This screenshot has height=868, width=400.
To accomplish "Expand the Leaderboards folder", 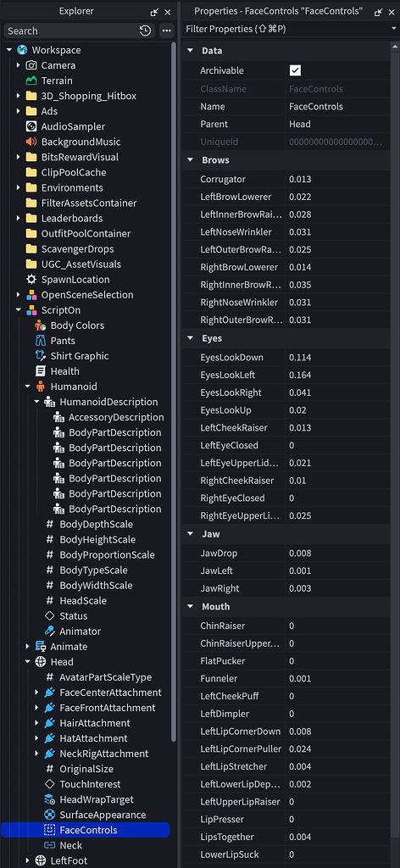I will pyautogui.click(x=19, y=218).
